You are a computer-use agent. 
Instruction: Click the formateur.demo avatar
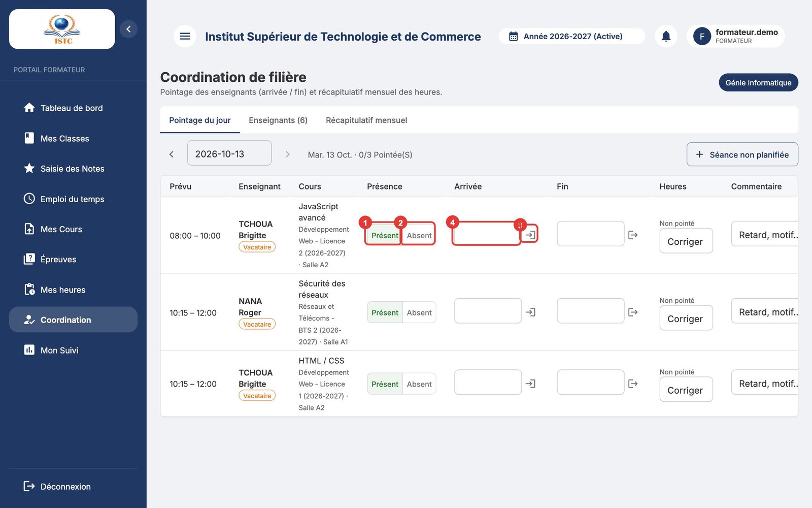click(x=702, y=36)
